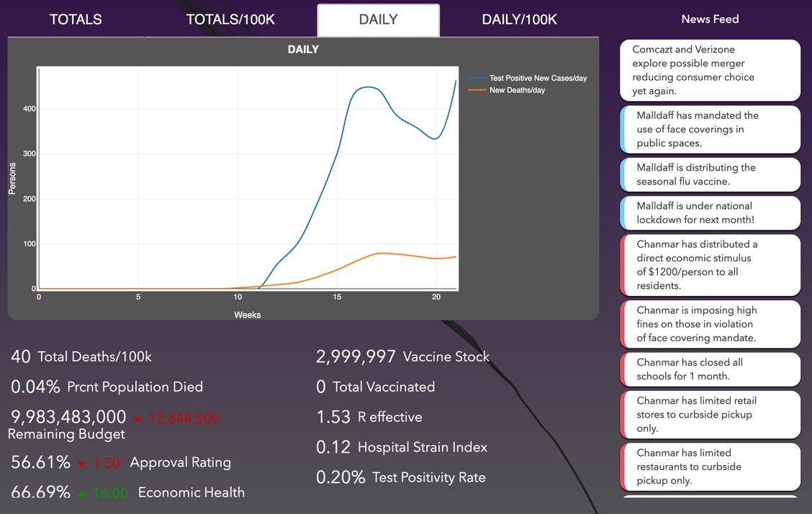This screenshot has width=812, height=514.
Task: Open Malldaff seasonal flu vaccine news card
Action: (x=710, y=174)
